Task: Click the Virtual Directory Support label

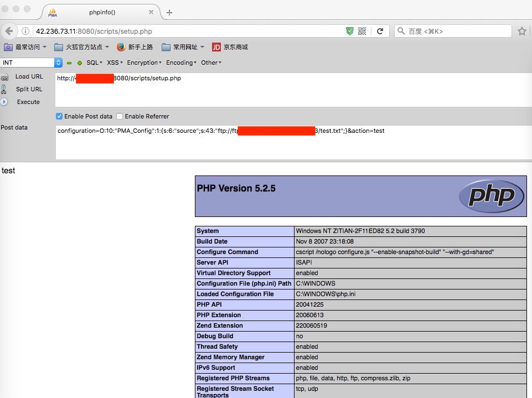Action: coord(234,273)
